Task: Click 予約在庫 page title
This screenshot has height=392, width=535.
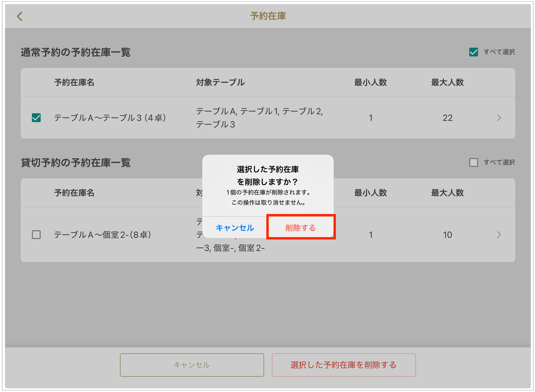Action: (268, 16)
